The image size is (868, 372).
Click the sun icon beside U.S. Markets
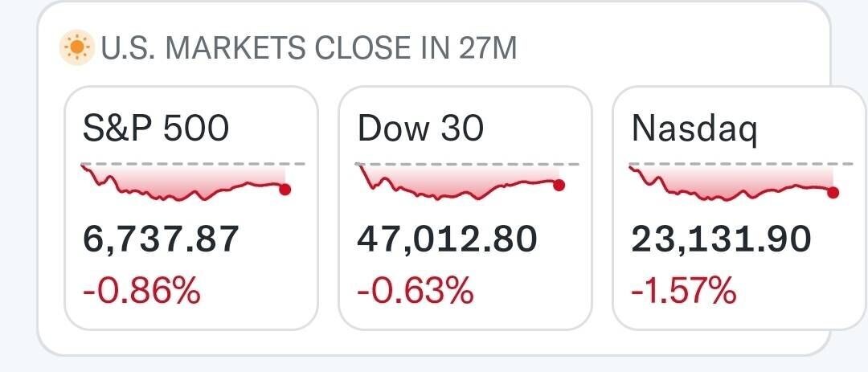(77, 49)
